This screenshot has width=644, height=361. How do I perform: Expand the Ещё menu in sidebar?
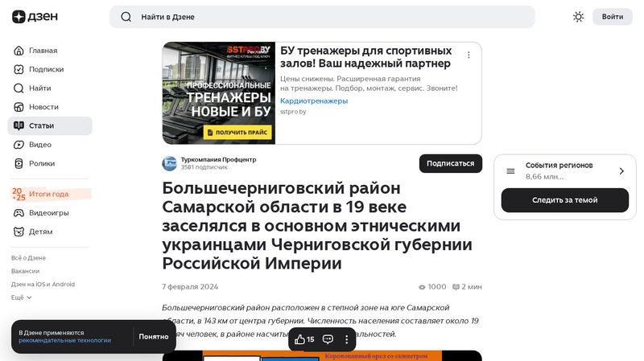click(x=22, y=297)
